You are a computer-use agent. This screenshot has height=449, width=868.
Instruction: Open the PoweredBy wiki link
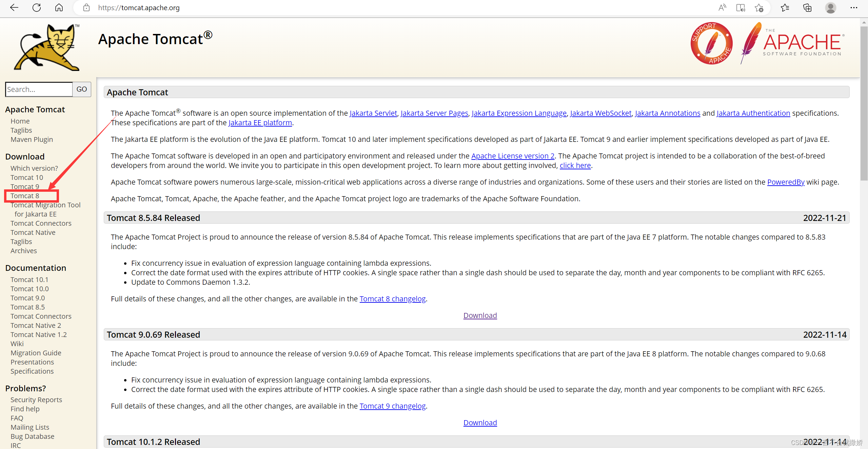coord(786,182)
